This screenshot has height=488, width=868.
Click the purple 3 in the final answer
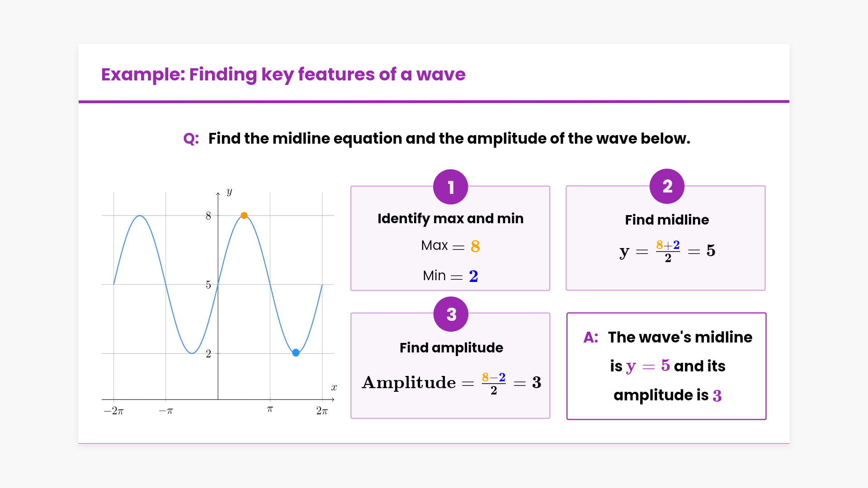pyautogui.click(x=717, y=396)
